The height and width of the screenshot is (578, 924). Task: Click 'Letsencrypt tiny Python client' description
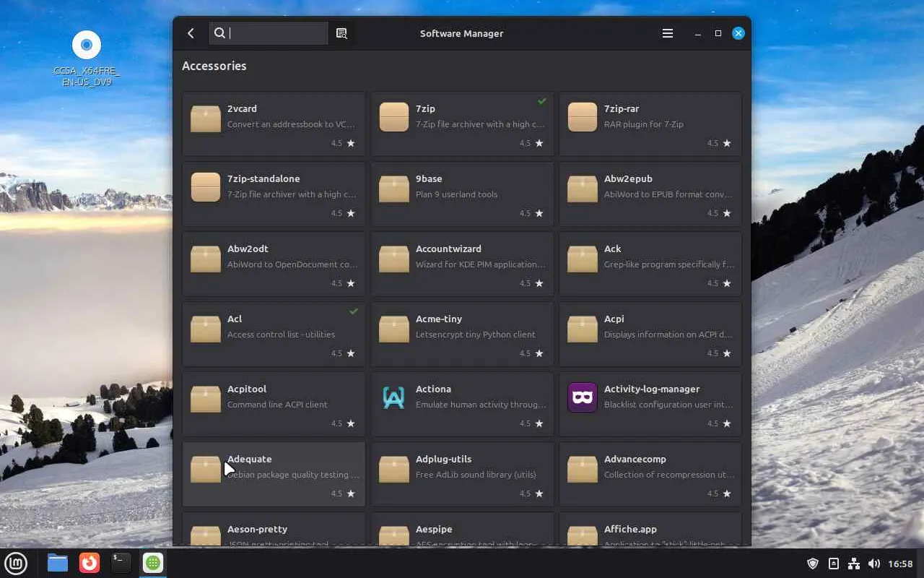pyautogui.click(x=476, y=335)
